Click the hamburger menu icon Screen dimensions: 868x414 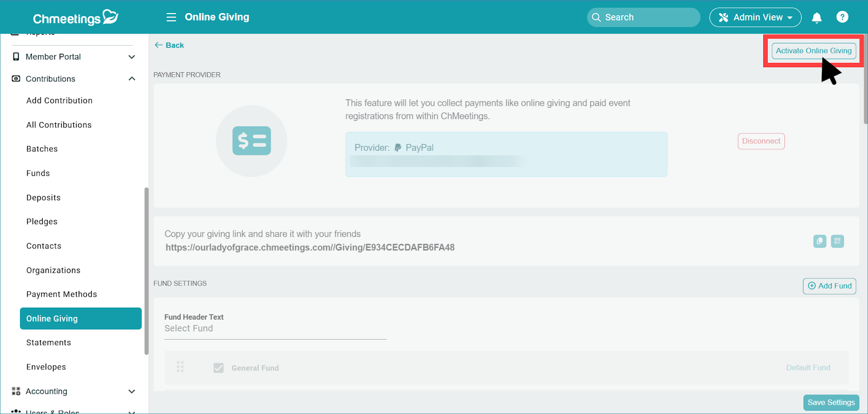click(x=171, y=17)
